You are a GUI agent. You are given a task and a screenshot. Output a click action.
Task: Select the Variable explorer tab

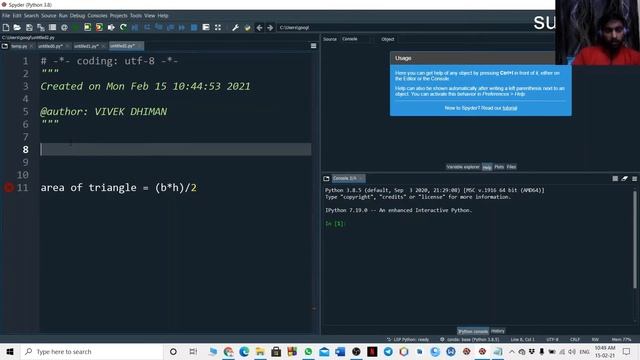click(463, 167)
